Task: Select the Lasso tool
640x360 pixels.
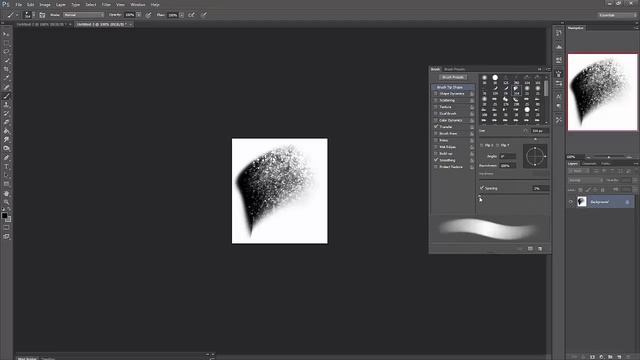Action: click(x=6, y=52)
